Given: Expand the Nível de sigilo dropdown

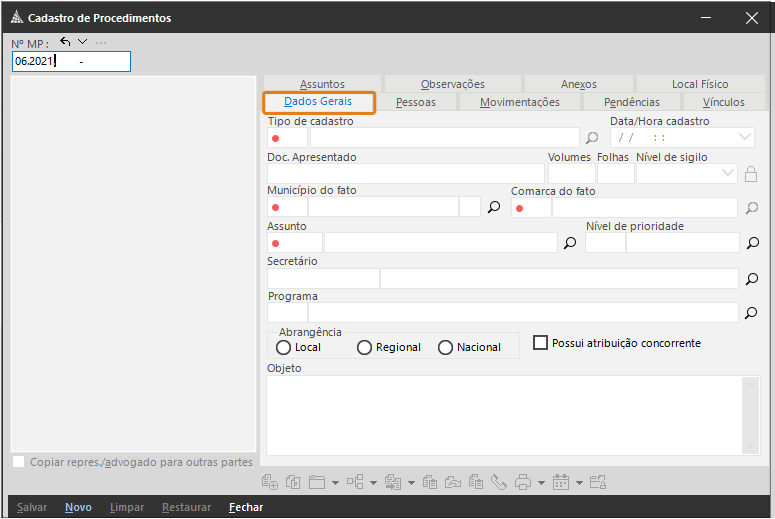Looking at the screenshot, I should [728, 173].
